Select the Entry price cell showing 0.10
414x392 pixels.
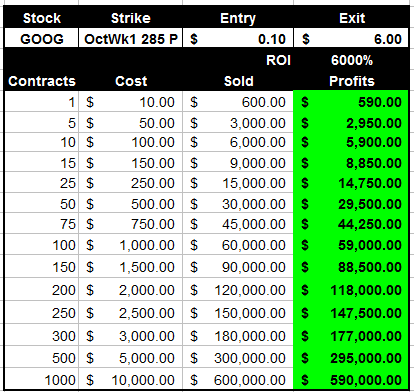click(x=238, y=39)
